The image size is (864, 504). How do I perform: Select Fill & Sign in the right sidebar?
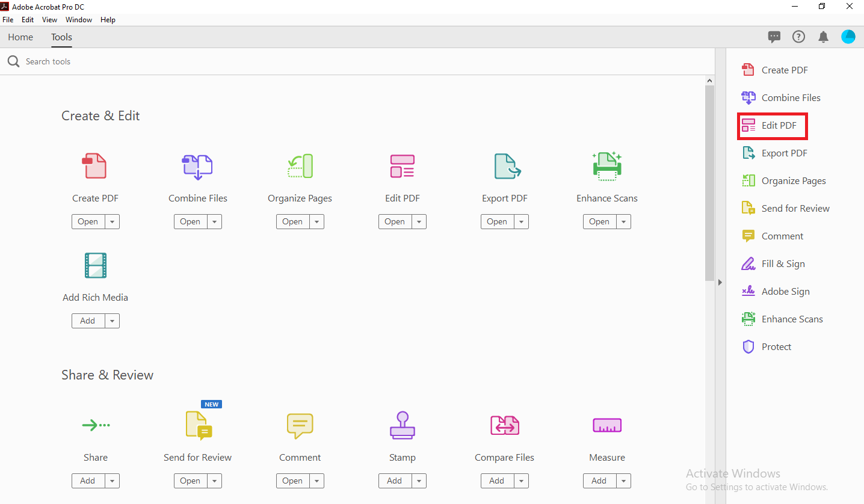(773, 263)
